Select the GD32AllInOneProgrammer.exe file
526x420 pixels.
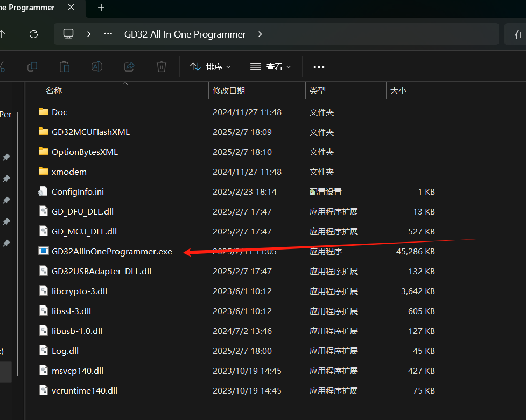111,251
